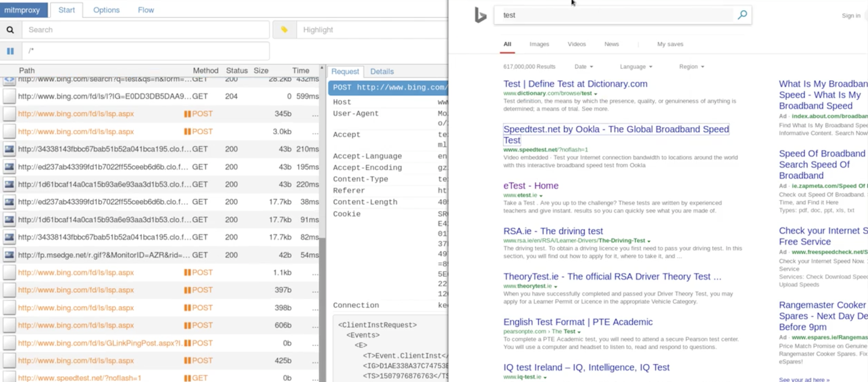Click image icon of 91ms 1d61bcaf14a0 flow
This screenshot has width=868, height=382.
[x=9, y=219]
